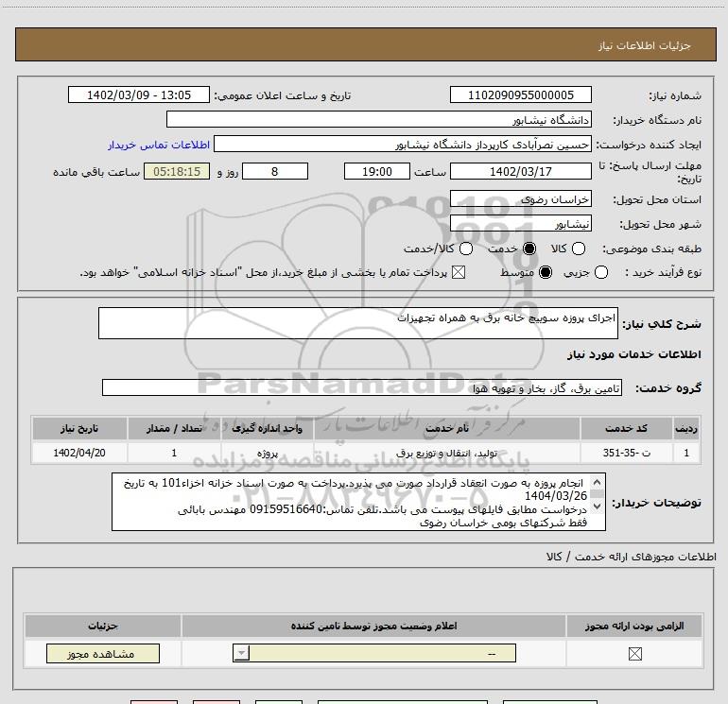This screenshot has height=704, width=728.
Task: Click the delivery province خراسان رضوی field
Action: [520, 199]
